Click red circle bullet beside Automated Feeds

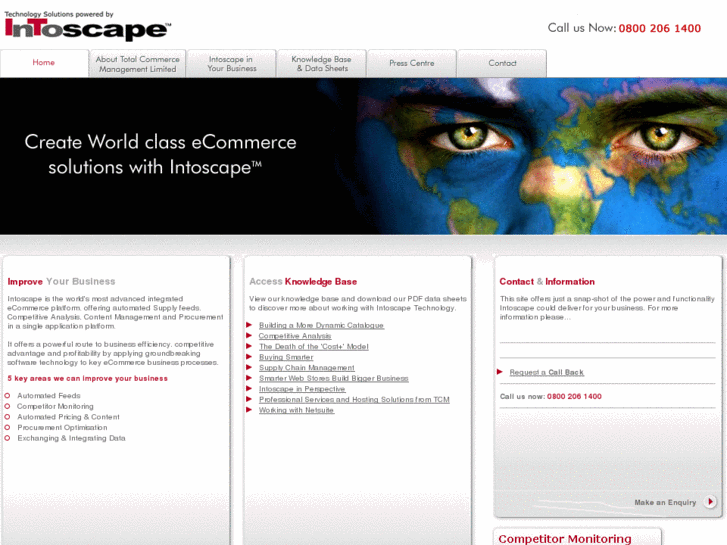coord(7,396)
